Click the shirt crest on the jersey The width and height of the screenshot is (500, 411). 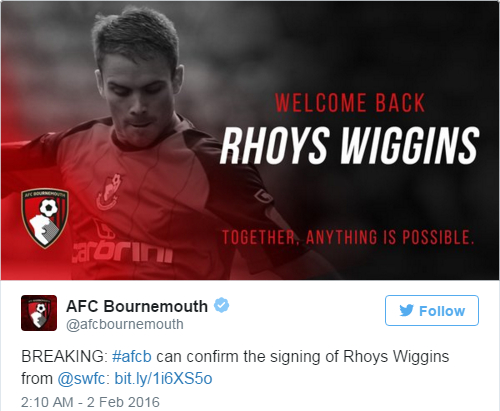[108, 192]
